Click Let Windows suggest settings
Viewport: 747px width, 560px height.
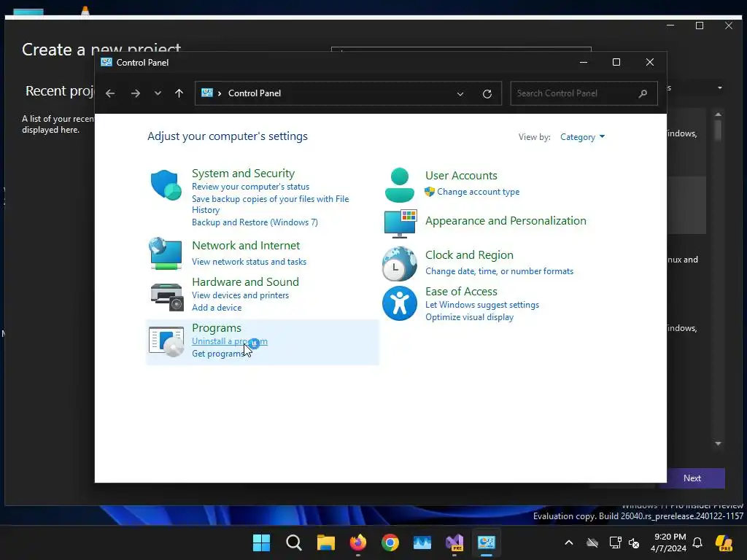point(482,305)
